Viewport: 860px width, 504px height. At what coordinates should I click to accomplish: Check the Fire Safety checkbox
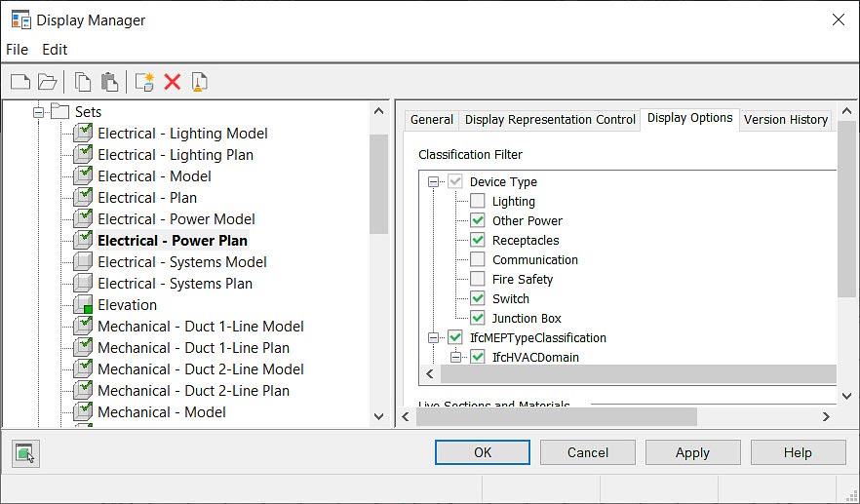click(478, 280)
